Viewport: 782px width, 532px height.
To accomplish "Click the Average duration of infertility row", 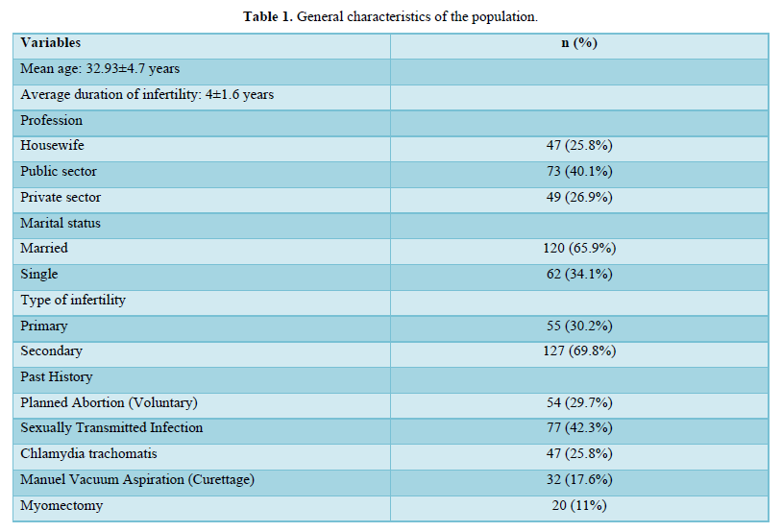I will (147, 95).
